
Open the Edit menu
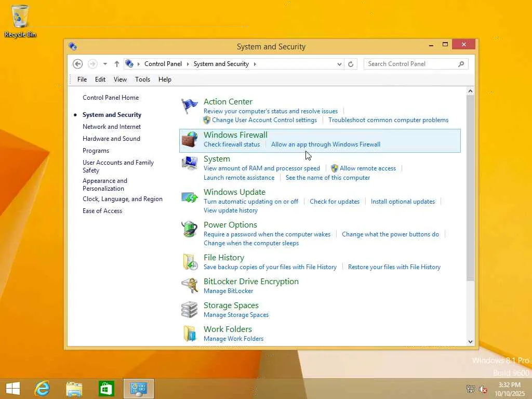click(100, 79)
